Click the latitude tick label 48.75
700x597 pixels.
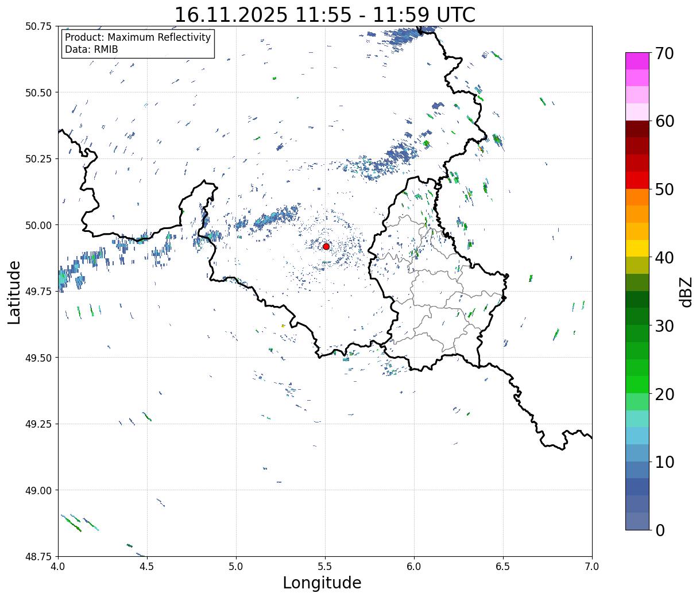pyautogui.click(x=38, y=556)
